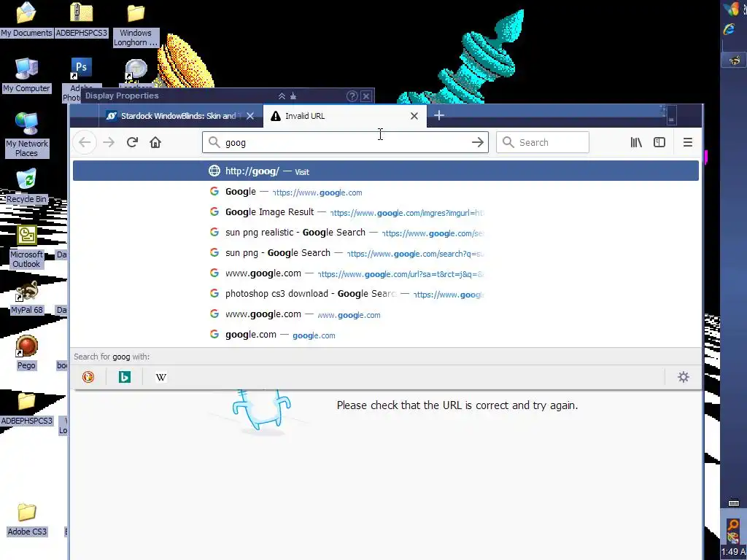Open the hamburger application menu
The image size is (747, 560).
pos(687,142)
